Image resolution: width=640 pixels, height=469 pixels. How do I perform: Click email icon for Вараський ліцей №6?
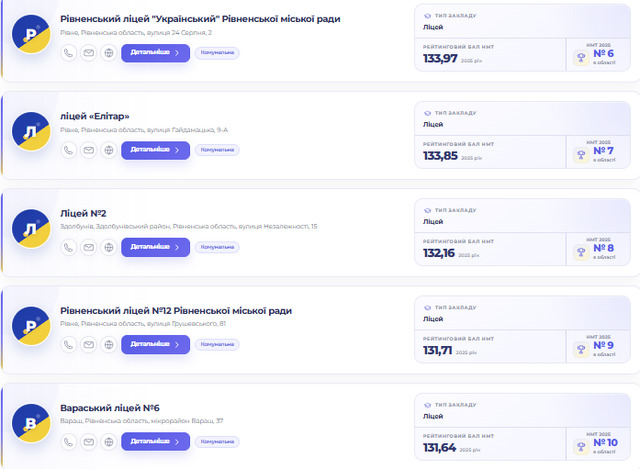click(89, 442)
